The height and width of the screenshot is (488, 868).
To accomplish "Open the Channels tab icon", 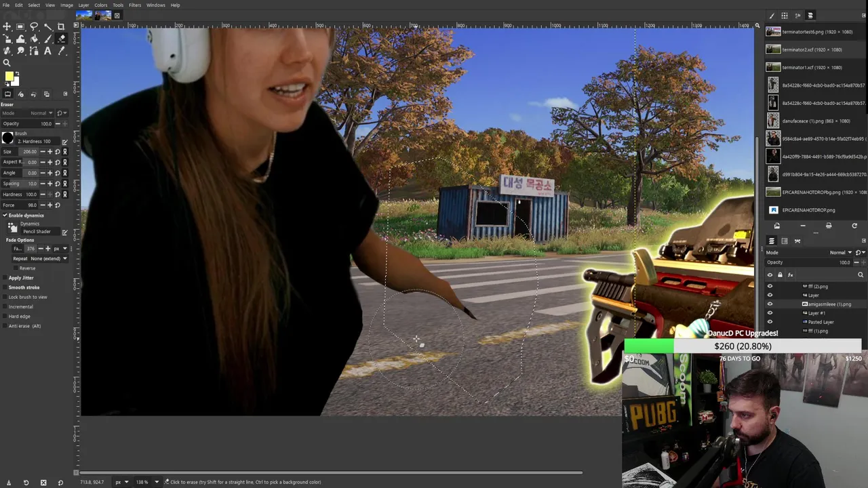I will pos(785,241).
